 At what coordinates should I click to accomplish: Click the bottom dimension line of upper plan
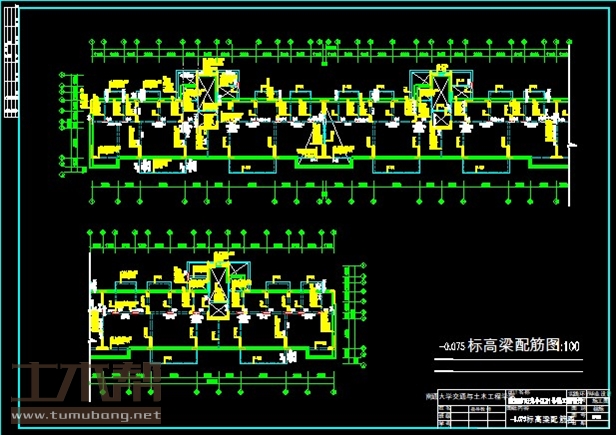(x=330, y=186)
